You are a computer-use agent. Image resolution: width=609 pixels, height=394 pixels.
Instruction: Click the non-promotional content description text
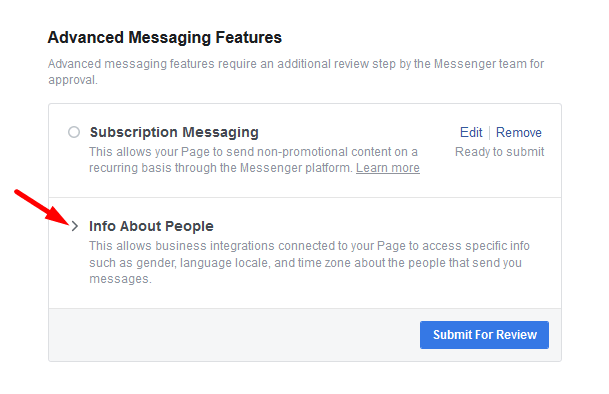[x=254, y=160]
